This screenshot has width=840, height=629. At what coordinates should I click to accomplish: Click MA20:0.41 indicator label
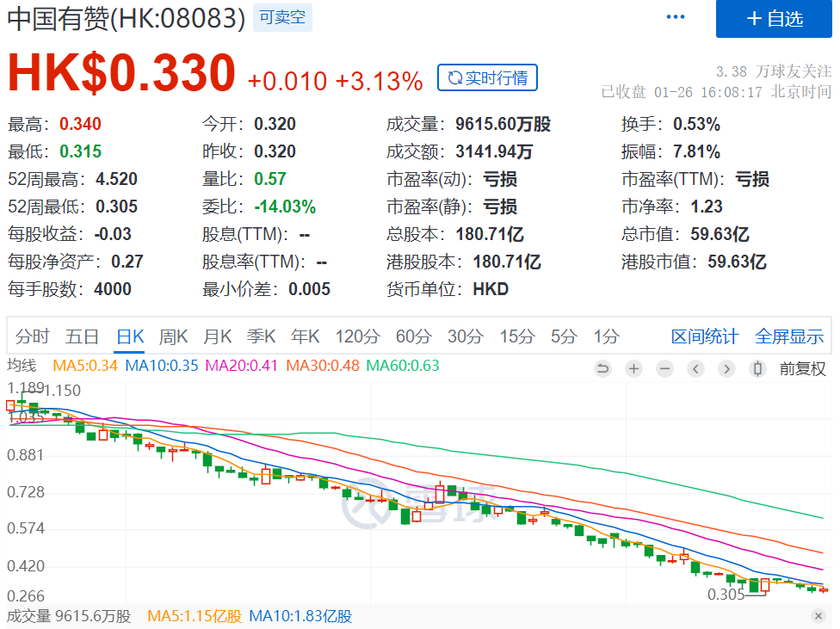coord(242,366)
